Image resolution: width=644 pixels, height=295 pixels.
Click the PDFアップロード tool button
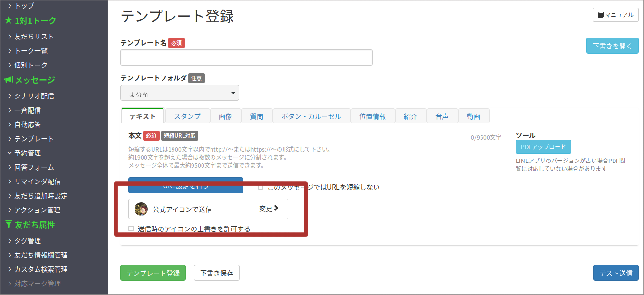(543, 147)
